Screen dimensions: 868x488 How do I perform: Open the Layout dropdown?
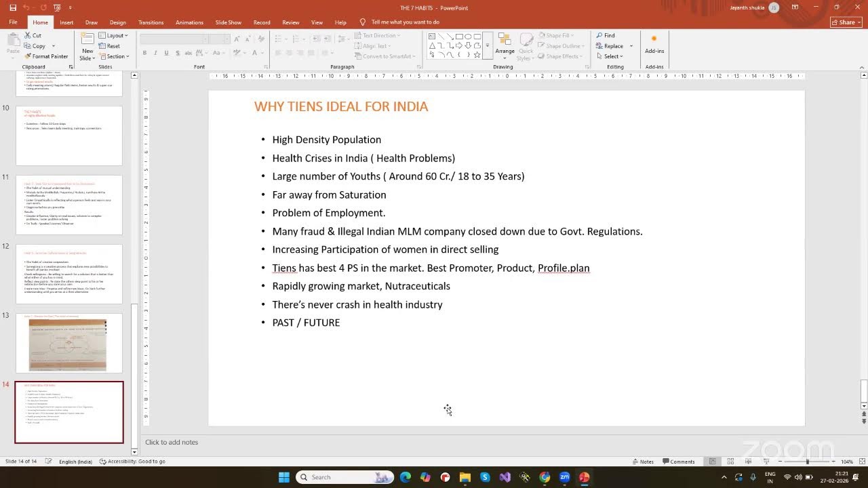pyautogui.click(x=113, y=35)
